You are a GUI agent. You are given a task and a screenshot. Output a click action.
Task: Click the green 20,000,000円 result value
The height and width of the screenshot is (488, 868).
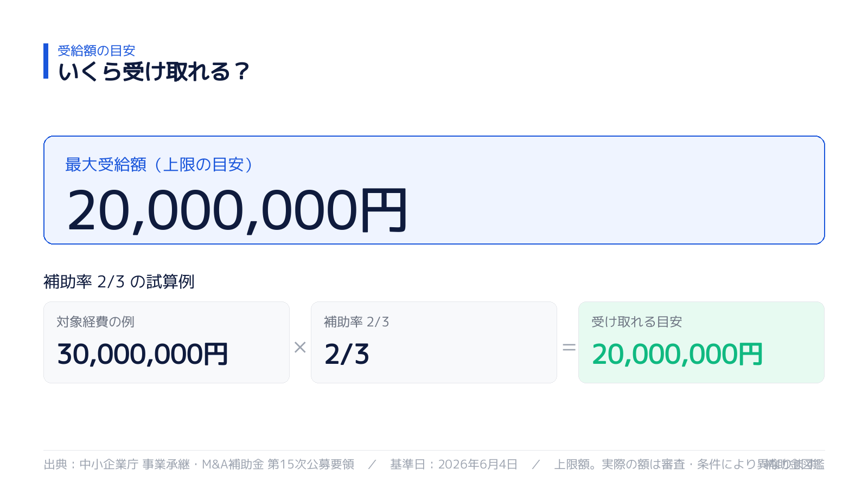click(x=678, y=354)
